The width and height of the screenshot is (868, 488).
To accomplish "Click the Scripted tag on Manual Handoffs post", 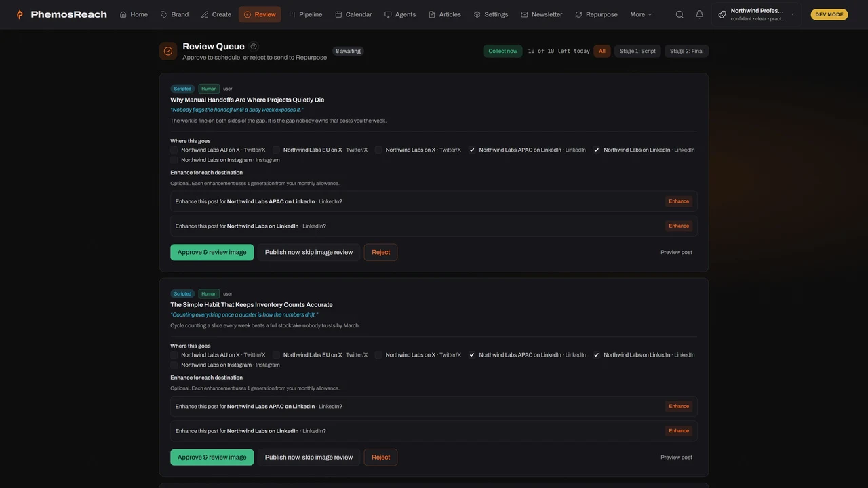I will tap(182, 89).
